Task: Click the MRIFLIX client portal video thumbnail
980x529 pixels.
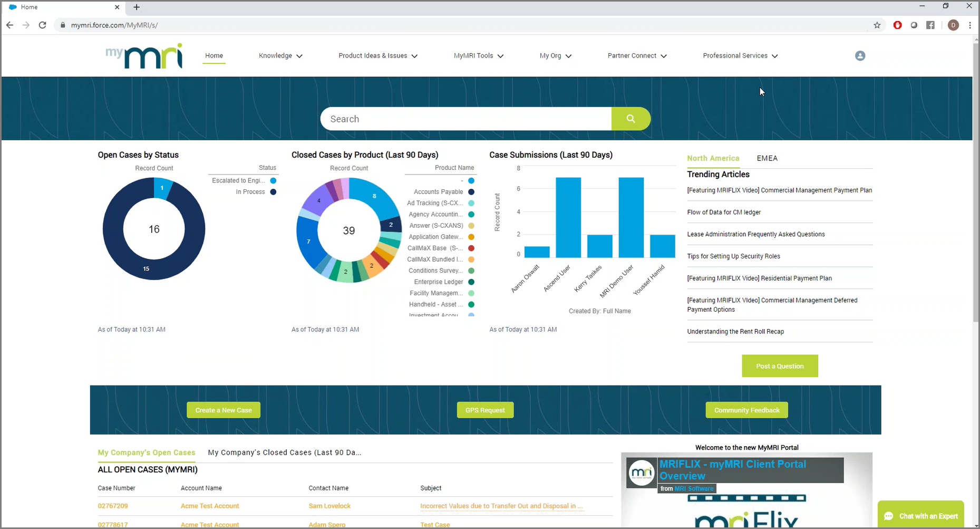Action: pos(746,490)
